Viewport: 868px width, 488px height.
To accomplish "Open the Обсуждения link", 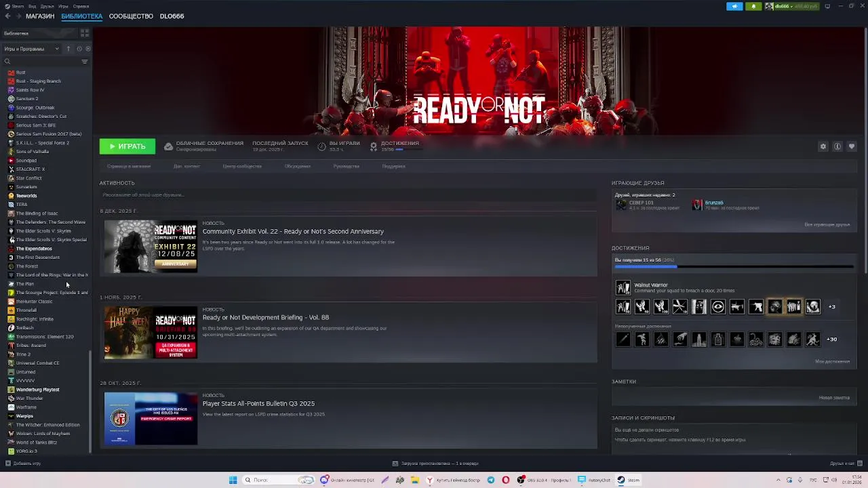I will pyautogui.click(x=298, y=166).
